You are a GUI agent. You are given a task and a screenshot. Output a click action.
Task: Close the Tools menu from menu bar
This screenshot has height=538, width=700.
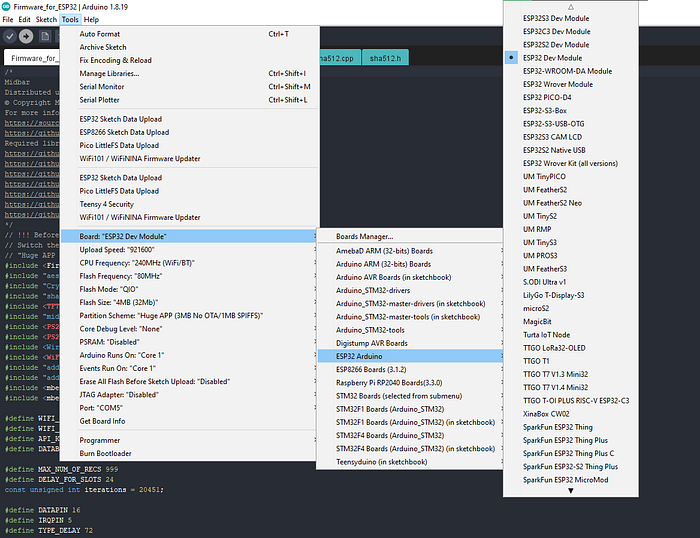tap(70, 19)
